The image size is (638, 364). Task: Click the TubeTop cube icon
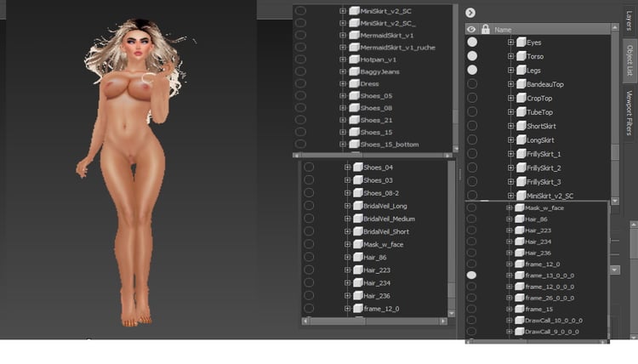(521, 111)
